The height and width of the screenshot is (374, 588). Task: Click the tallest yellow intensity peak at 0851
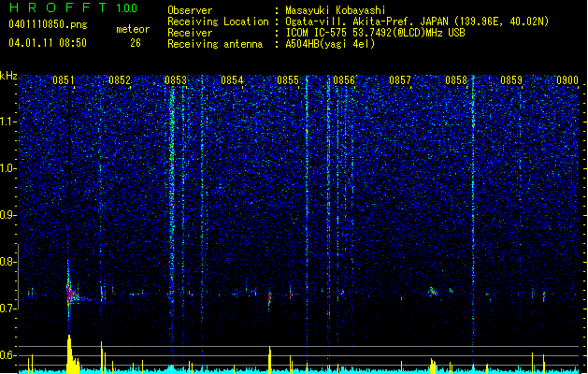click(69, 353)
